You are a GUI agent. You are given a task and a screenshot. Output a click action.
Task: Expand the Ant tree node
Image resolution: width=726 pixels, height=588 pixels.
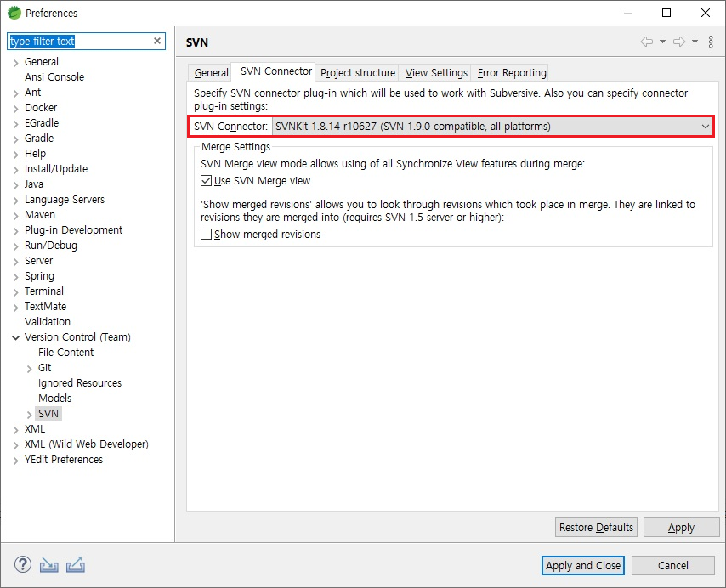(16, 93)
